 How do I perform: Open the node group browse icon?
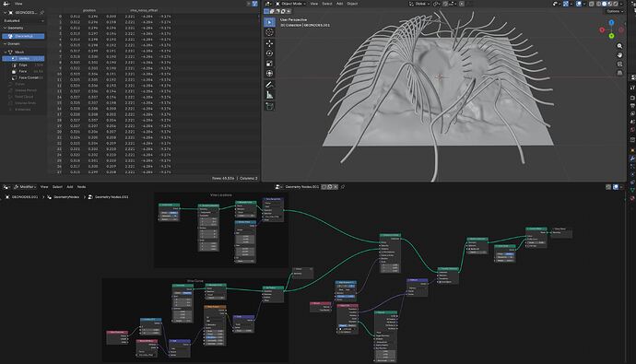(278, 187)
